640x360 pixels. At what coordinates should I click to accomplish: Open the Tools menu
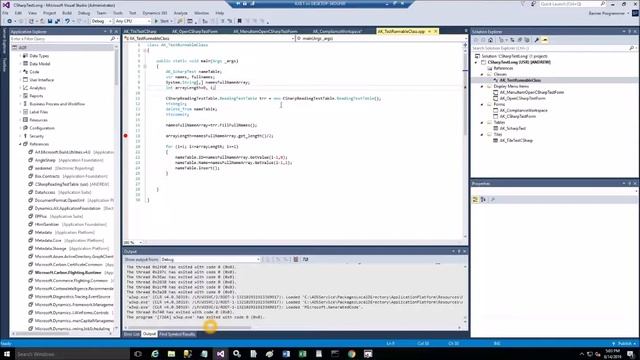(x=118, y=13)
